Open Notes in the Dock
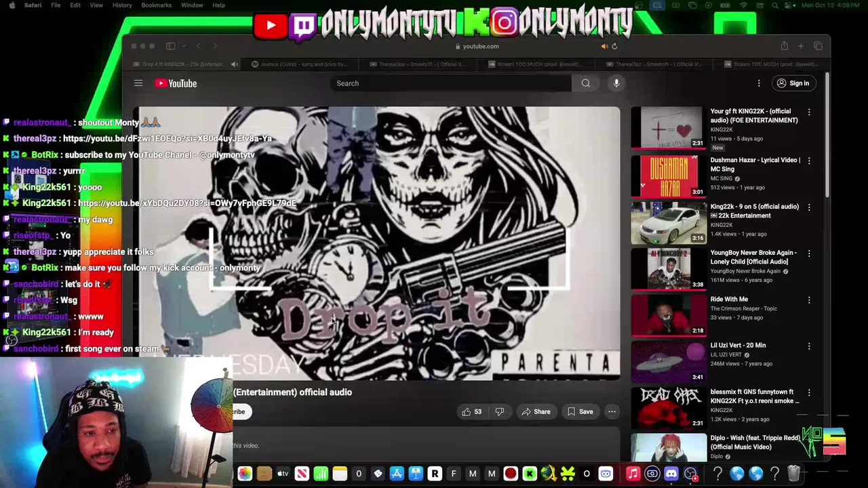 point(340,474)
